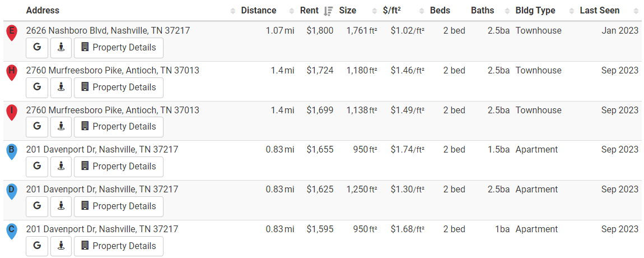
Task: Open Google search for 2626 Nashboro Blvd
Action: (x=37, y=48)
